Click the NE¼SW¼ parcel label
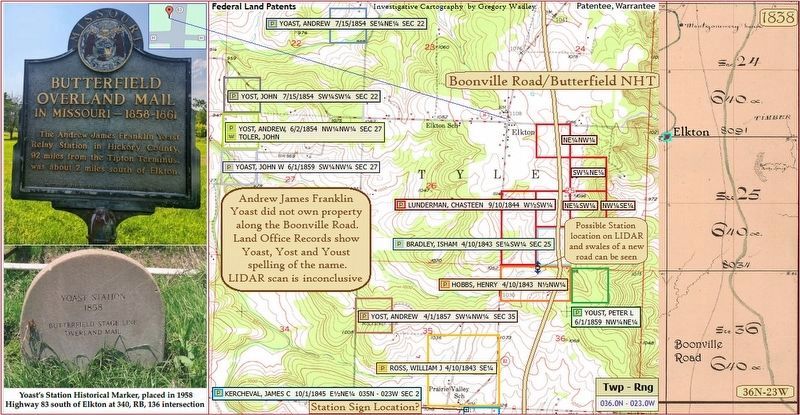The height and width of the screenshot is (415, 800). pos(580,205)
